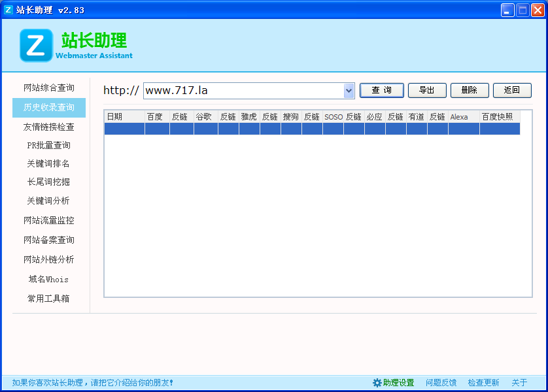Open 关键词分析 in the sidebar
548x392 pixels.
49,201
